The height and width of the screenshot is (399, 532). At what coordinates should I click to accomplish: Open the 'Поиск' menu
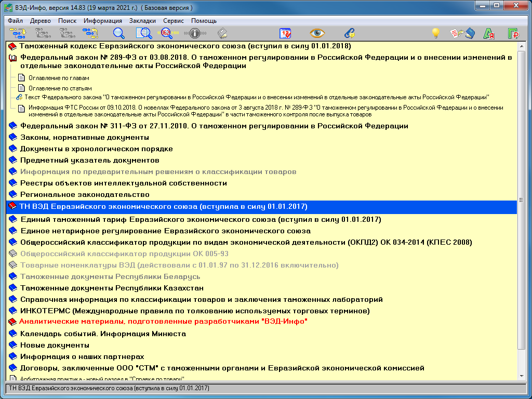point(67,21)
